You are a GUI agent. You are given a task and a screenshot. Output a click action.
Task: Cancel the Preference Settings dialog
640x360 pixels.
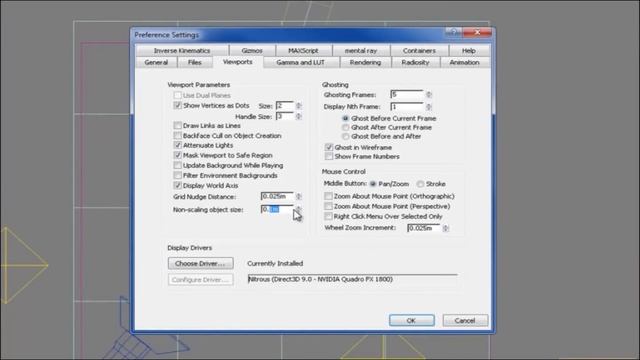coord(465,320)
